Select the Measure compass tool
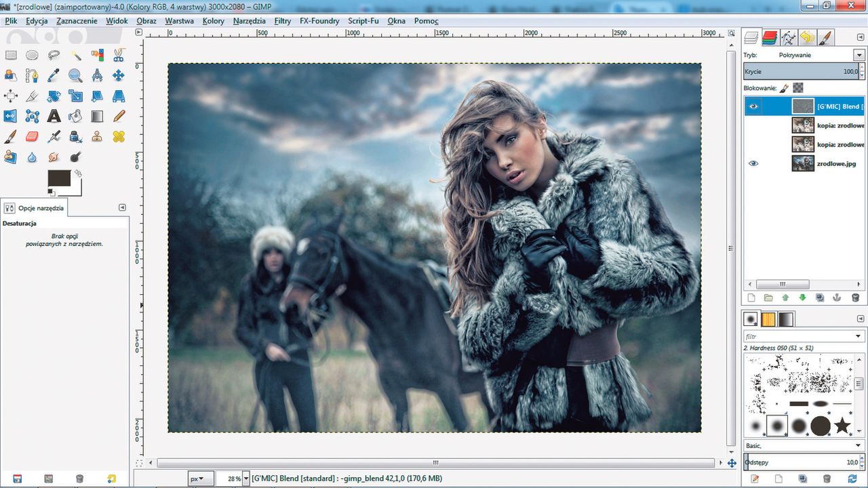Viewport: 868px width, 488px height. (97, 75)
